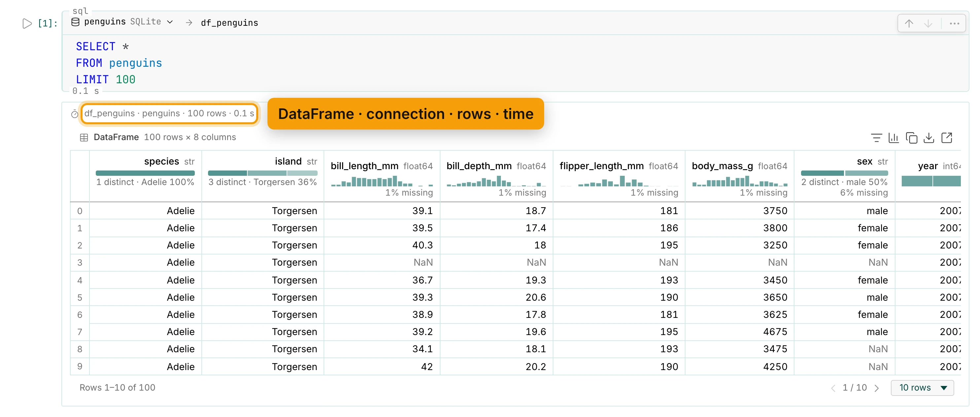The width and height of the screenshot is (980, 417).
Task: Go to the next page arrow
Action: pos(877,388)
